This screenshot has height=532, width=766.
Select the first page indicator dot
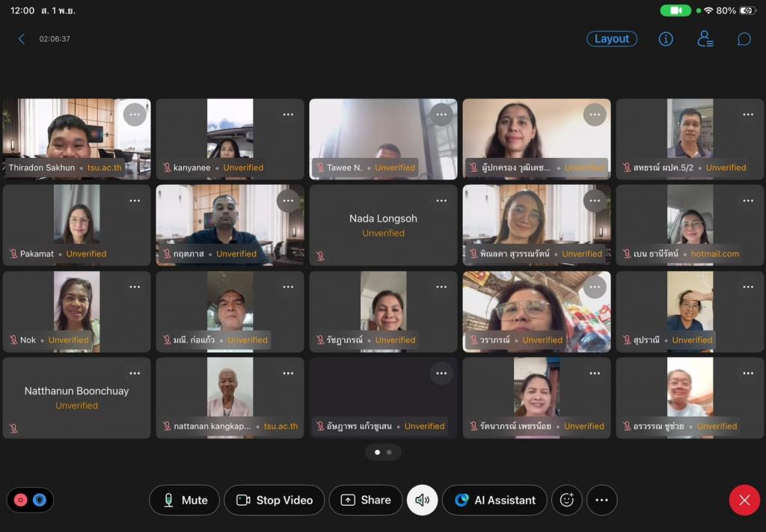pyautogui.click(x=377, y=452)
